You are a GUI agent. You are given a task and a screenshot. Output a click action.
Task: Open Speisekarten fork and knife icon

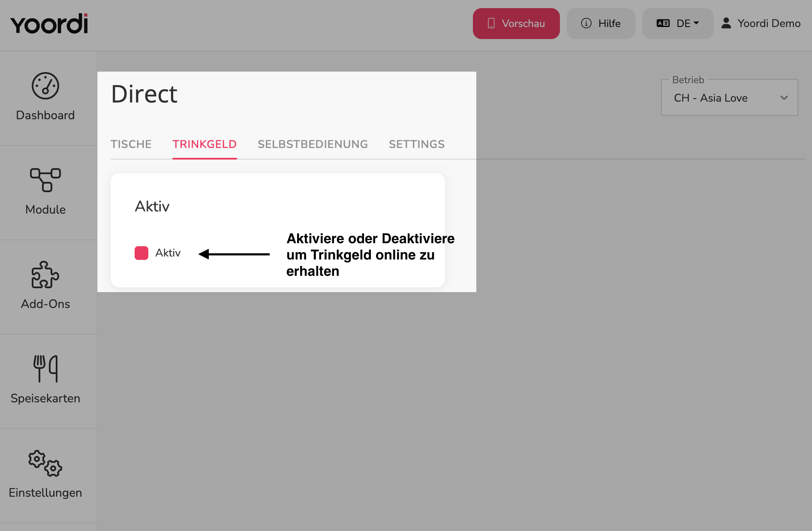[x=45, y=368]
